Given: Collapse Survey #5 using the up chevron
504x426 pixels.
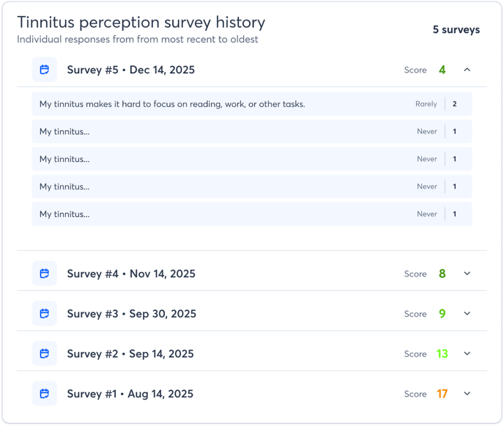Looking at the screenshot, I should (x=467, y=70).
